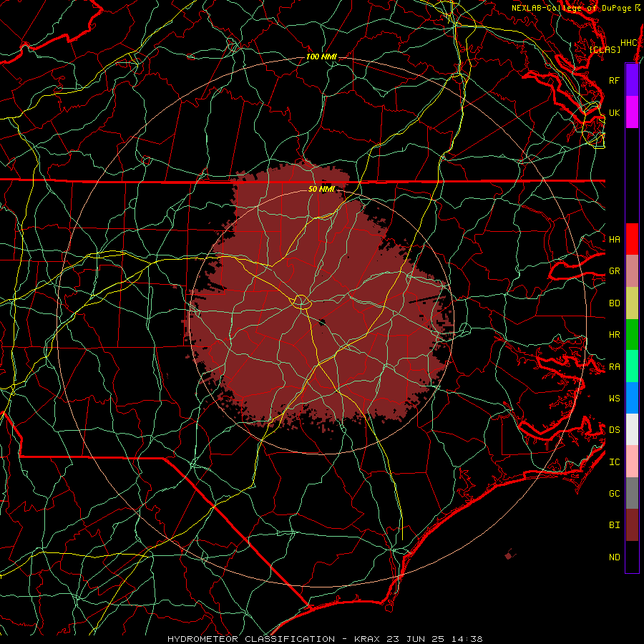Select the pink IC ice crystals swatch

pyautogui.click(x=632, y=462)
